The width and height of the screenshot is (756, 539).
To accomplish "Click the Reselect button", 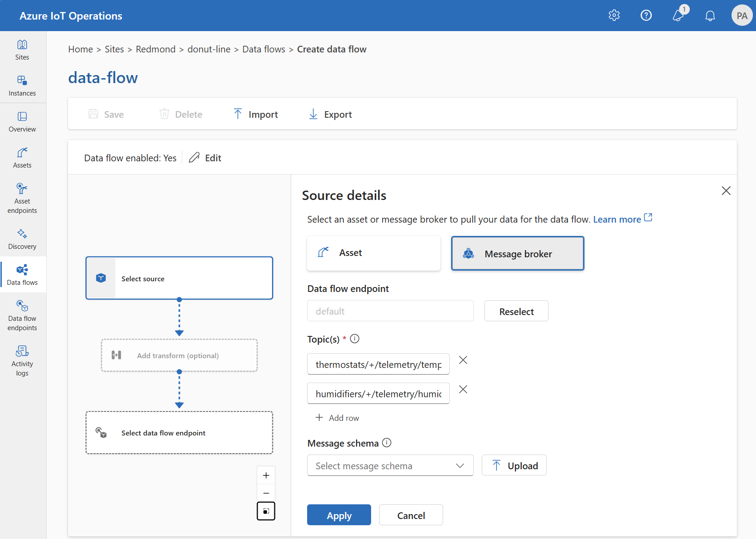I will (516, 311).
